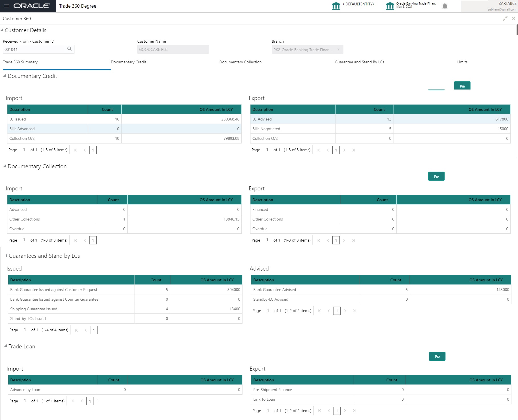The width and height of the screenshot is (518, 420).
Task: Select the LC Issued row
Action: pyautogui.click(x=124, y=119)
